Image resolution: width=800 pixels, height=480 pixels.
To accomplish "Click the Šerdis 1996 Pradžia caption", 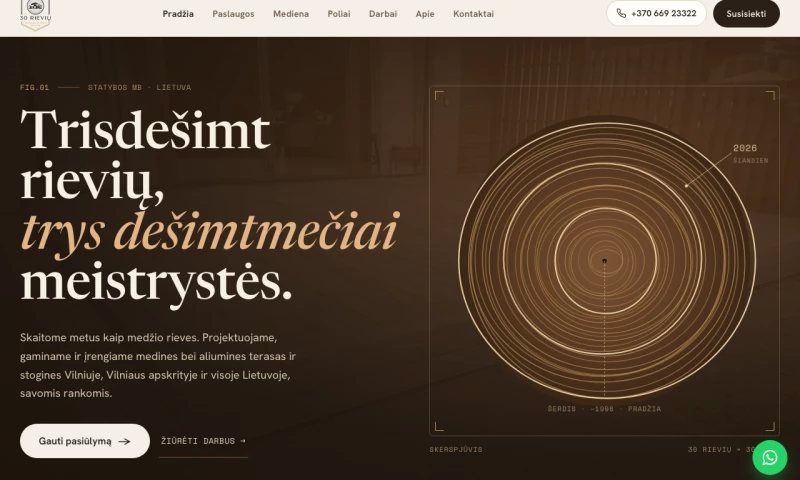I will [x=604, y=409].
